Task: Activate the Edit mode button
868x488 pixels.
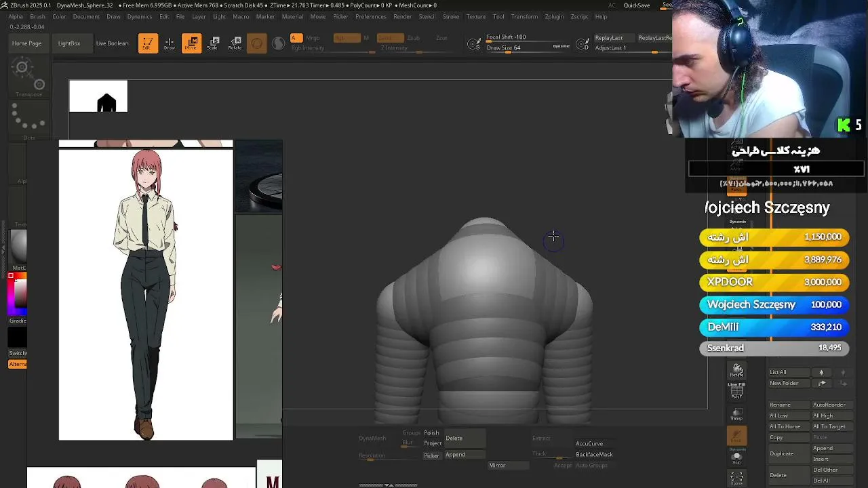Action: (x=148, y=43)
